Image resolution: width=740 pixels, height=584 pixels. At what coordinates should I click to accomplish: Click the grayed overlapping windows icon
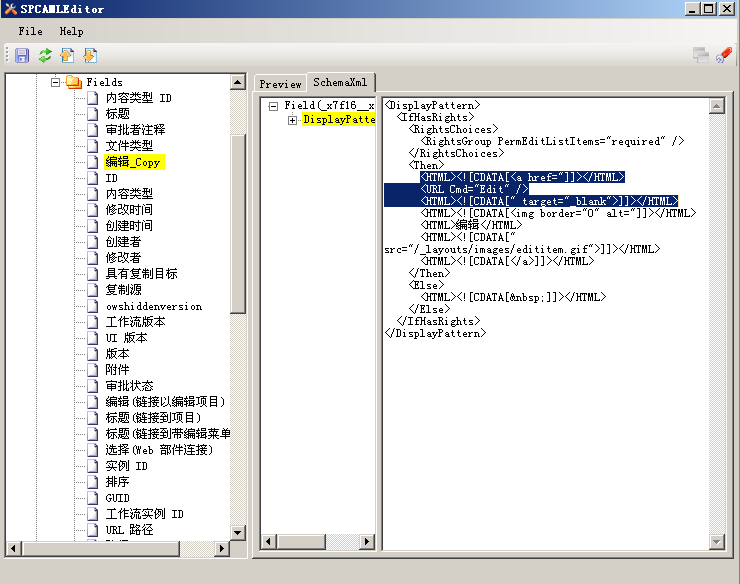(x=701, y=55)
